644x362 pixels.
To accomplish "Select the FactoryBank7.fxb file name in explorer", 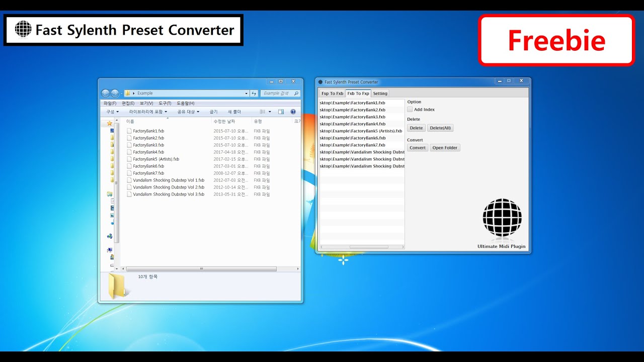I will tap(148, 173).
